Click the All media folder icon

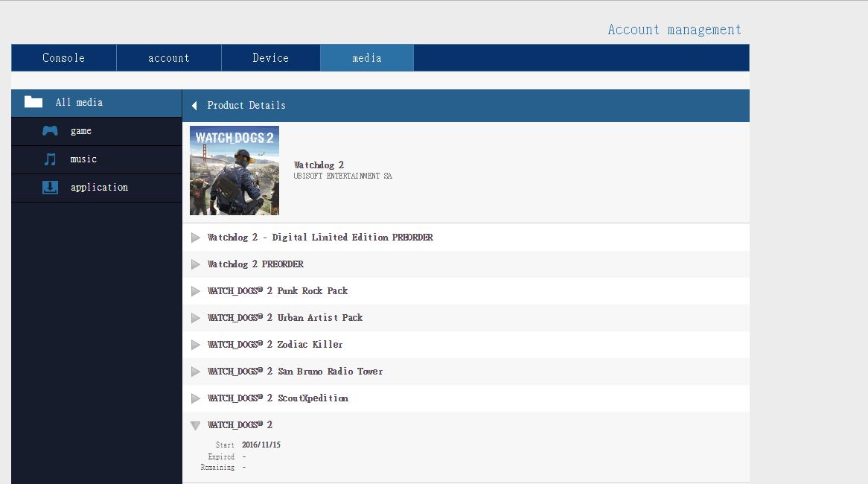coord(33,102)
